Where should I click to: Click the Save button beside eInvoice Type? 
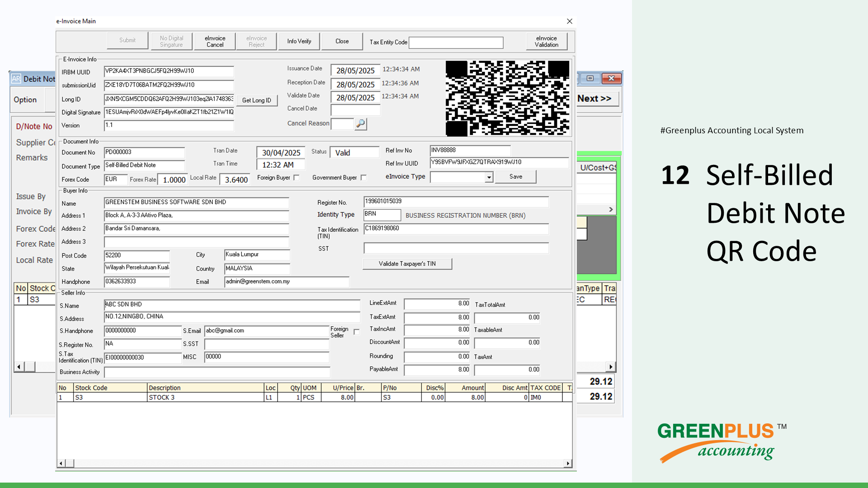point(516,177)
